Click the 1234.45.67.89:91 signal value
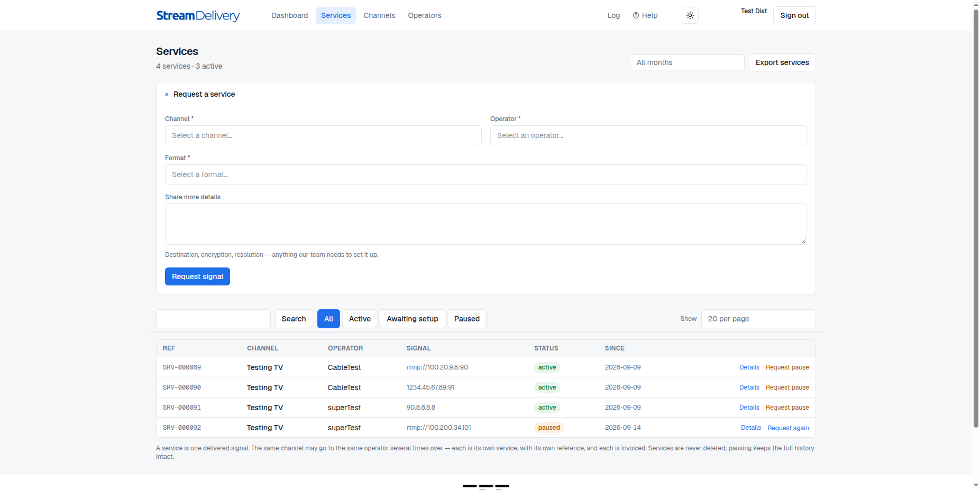Viewport: 980px width, 490px height. click(x=431, y=387)
